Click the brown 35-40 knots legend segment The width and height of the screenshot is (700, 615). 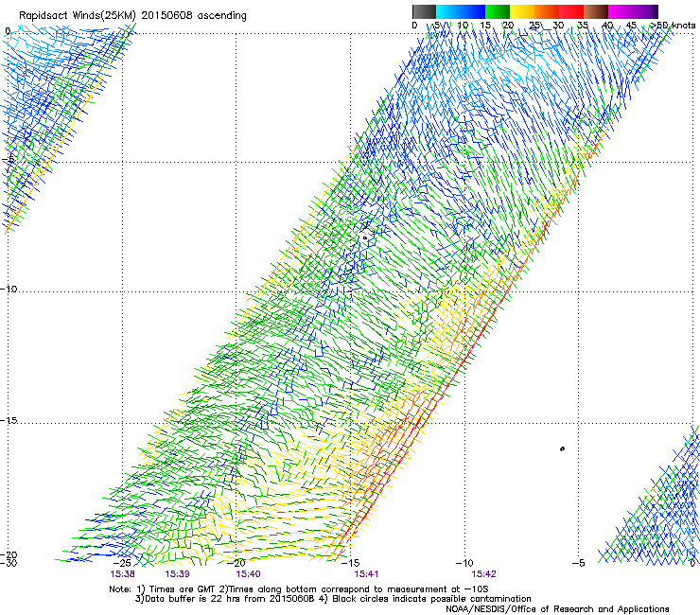tap(596, 11)
